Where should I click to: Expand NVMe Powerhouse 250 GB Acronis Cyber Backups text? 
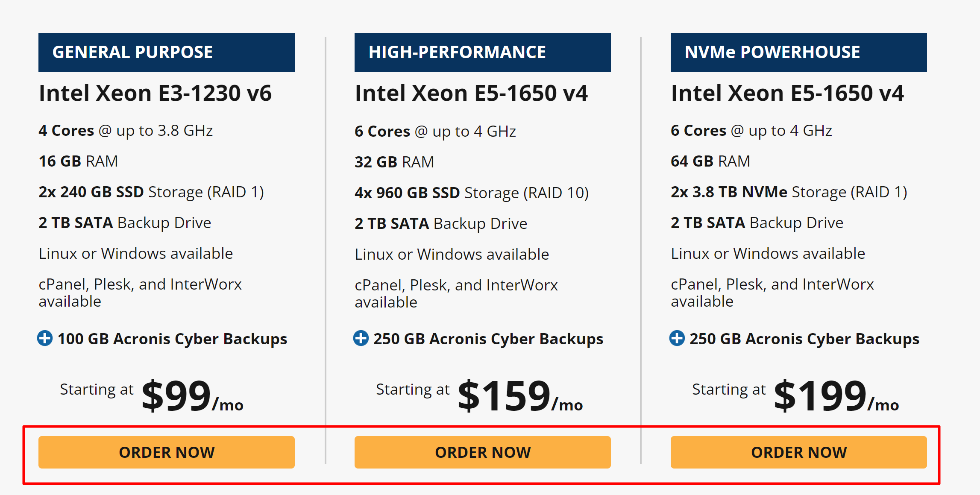tap(804, 339)
